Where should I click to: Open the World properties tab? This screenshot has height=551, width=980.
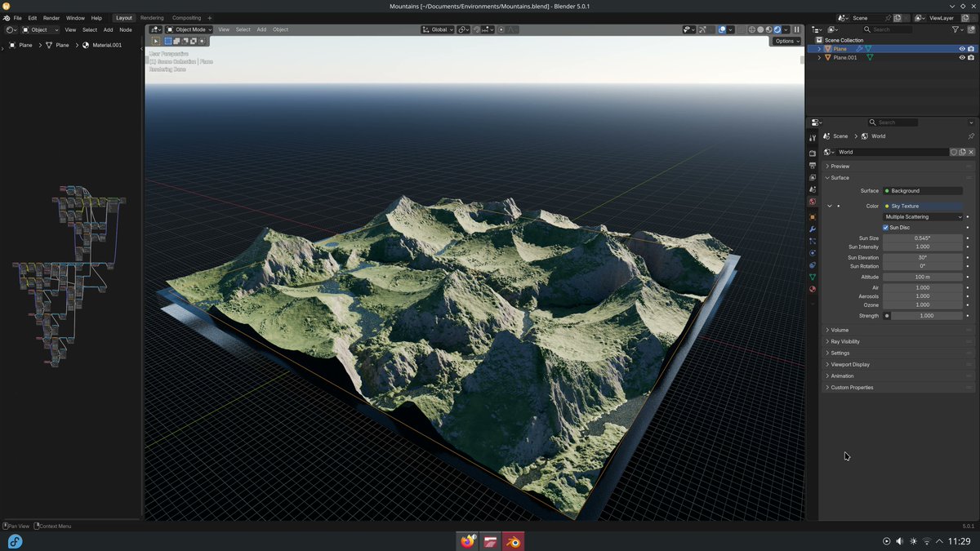tap(812, 202)
